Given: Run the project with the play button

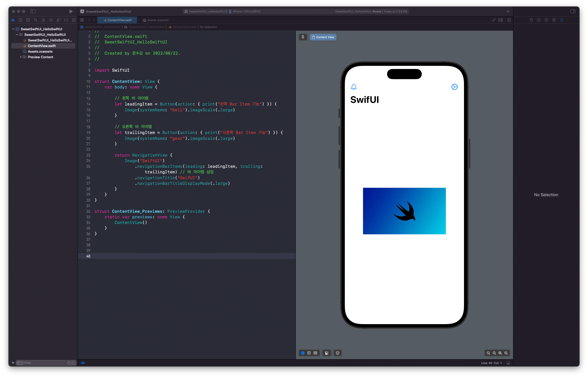Looking at the screenshot, I should point(71,11).
